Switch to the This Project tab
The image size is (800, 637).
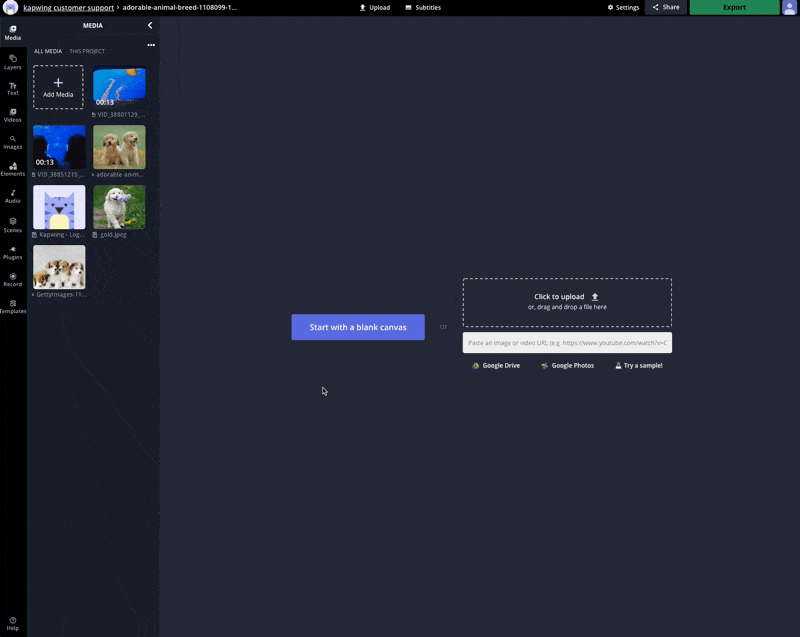click(87, 51)
